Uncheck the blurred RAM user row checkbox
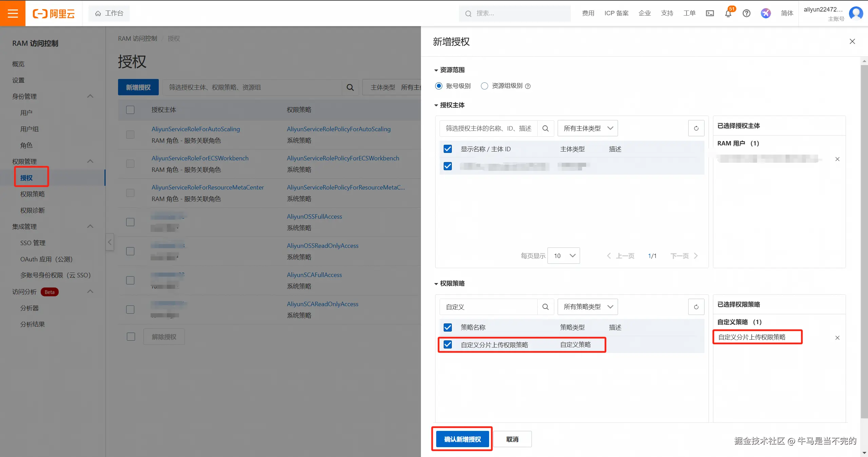 tap(448, 166)
